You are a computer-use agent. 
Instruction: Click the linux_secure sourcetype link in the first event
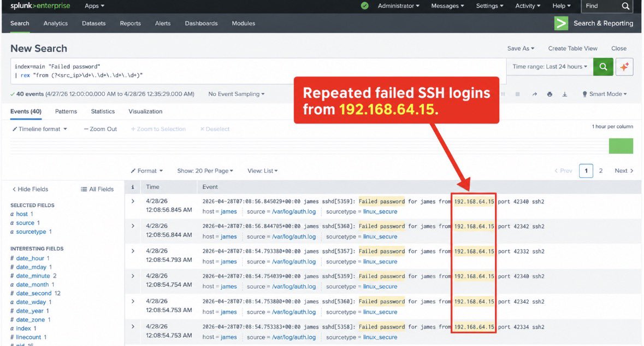(x=380, y=212)
